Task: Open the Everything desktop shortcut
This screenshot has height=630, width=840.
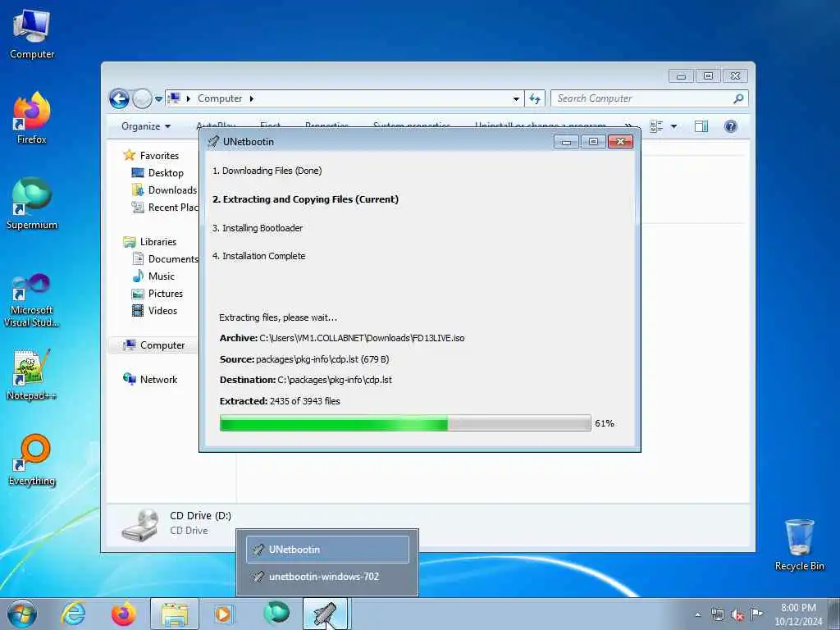Action: (x=32, y=460)
